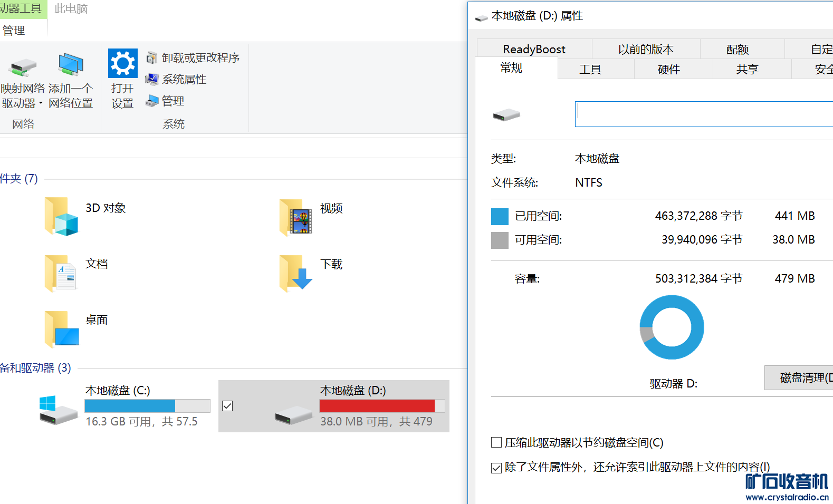The image size is (833, 504).
Task: Click the drive icon beside the name field
Action: click(506, 114)
